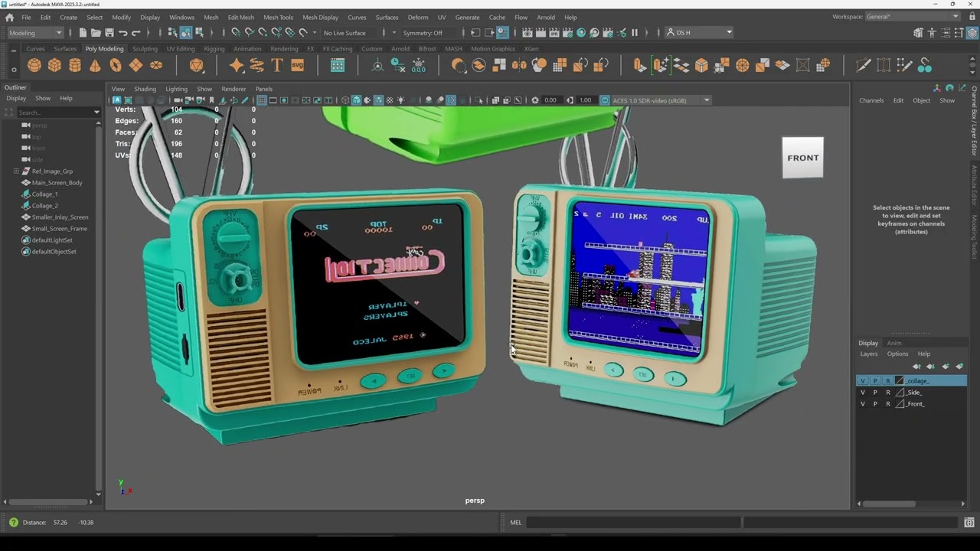Create a polygon cube from the shelf
980x551 pixels.
point(54,66)
